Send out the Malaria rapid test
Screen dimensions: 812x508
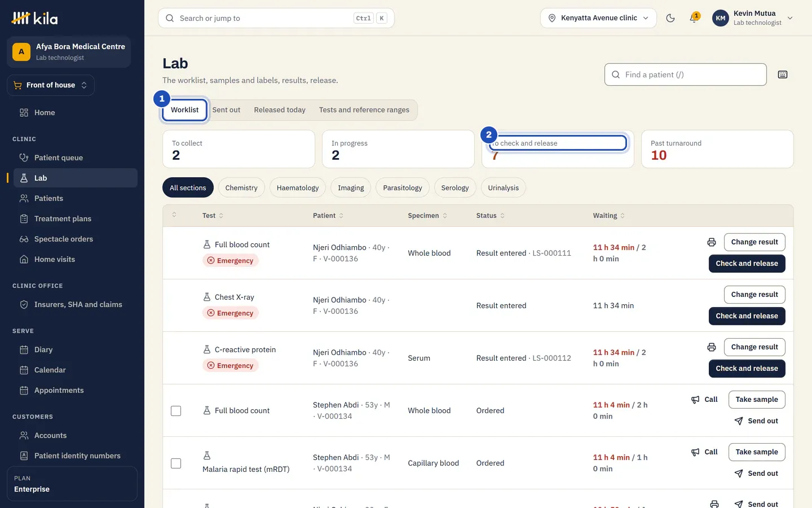pyautogui.click(x=757, y=474)
